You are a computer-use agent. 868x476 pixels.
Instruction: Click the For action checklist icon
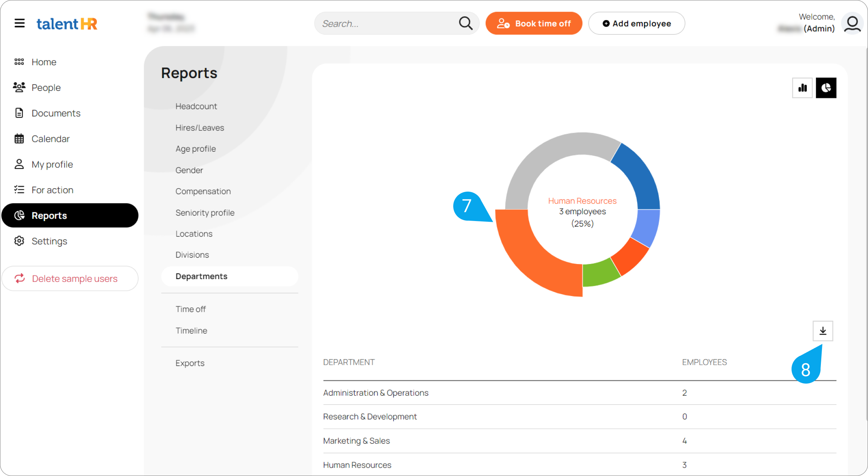19,190
